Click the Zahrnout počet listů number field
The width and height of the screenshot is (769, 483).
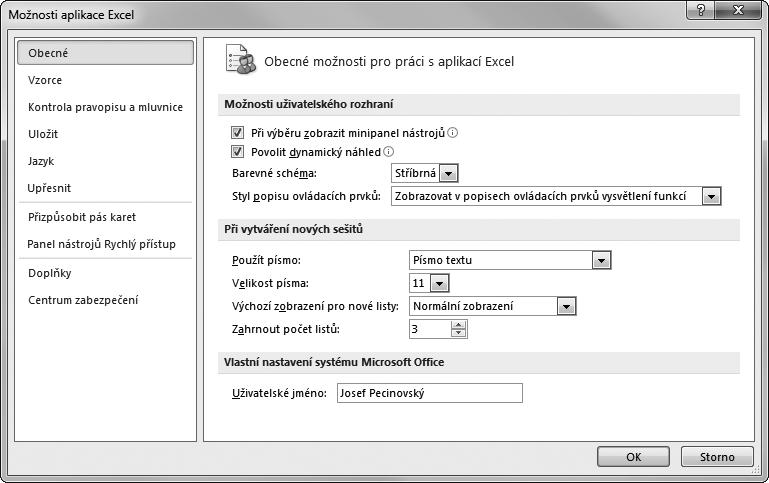click(x=430, y=329)
